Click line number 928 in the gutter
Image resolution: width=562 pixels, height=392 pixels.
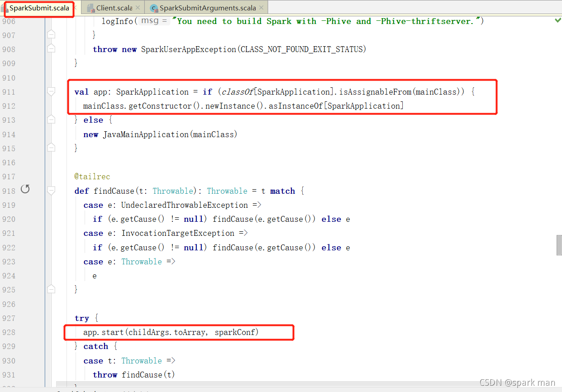9,332
